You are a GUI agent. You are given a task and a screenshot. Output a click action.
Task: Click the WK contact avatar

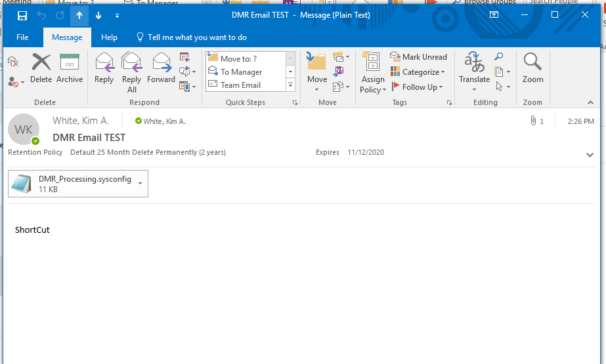point(24,129)
